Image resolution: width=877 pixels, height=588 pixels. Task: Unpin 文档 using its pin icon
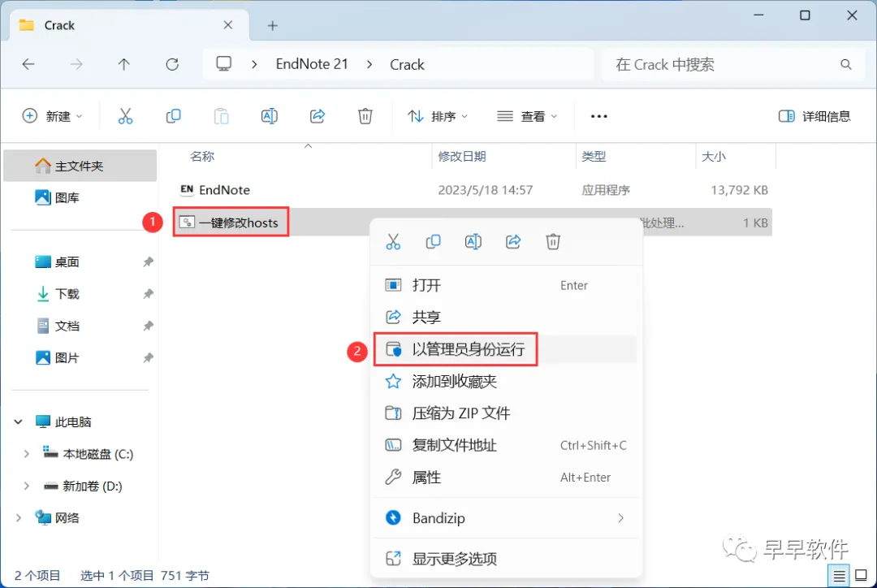(x=149, y=326)
